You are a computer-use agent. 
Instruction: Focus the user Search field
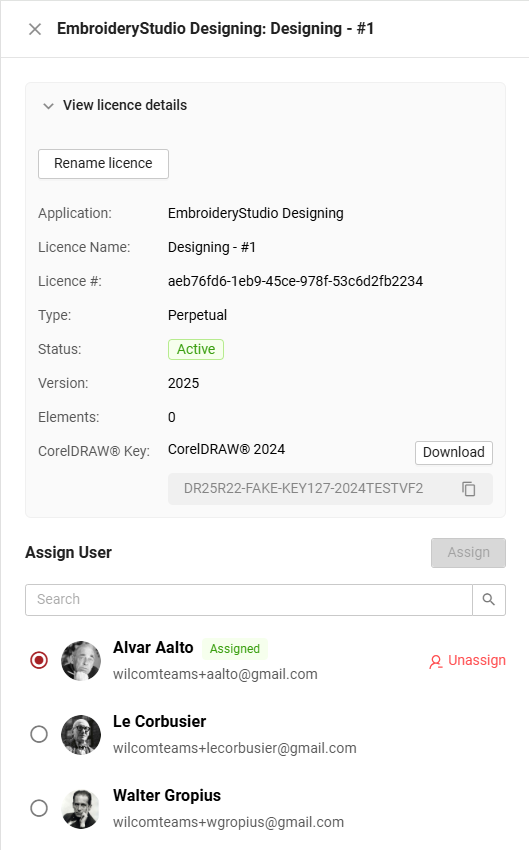pyautogui.click(x=249, y=600)
